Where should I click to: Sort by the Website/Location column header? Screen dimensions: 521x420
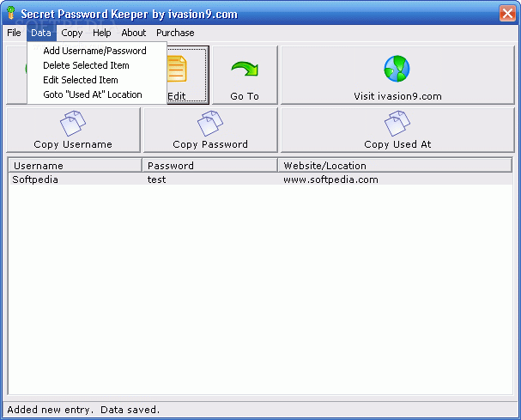[395, 165]
